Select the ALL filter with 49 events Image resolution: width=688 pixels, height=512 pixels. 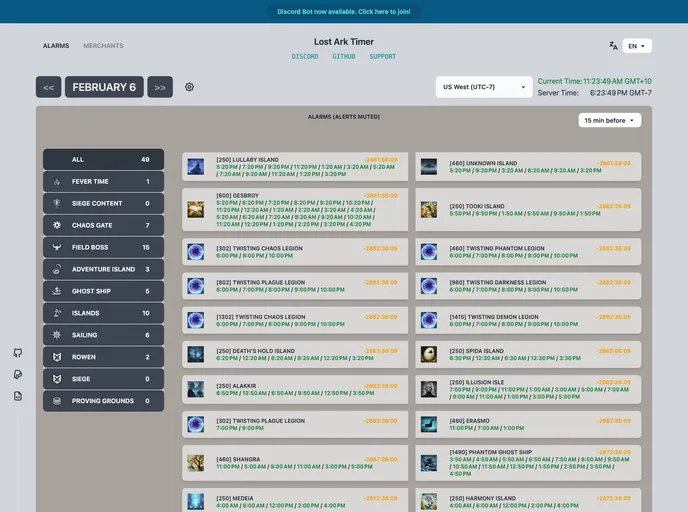(104, 159)
